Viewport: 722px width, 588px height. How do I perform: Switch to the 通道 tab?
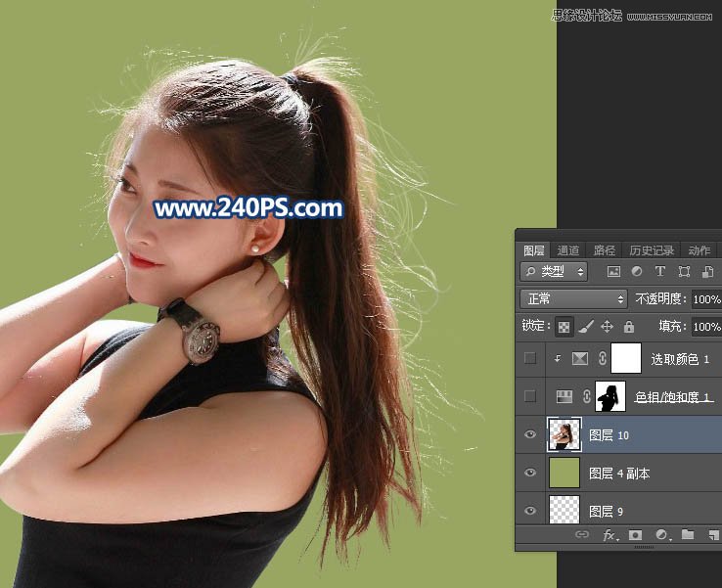(x=567, y=250)
